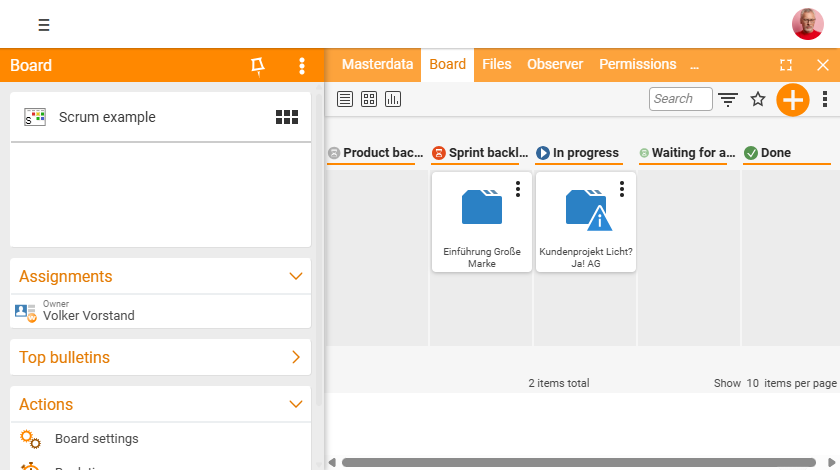
Task: Focus the Search field
Action: 680,99
